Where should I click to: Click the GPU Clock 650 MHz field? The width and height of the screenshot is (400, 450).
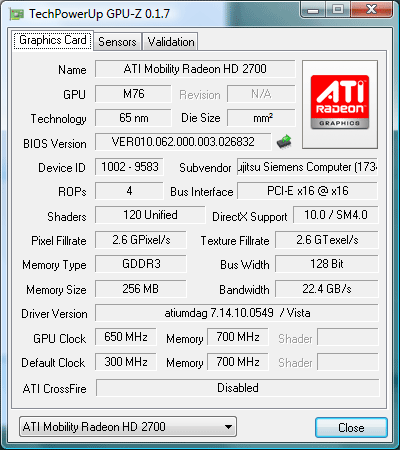point(126,337)
